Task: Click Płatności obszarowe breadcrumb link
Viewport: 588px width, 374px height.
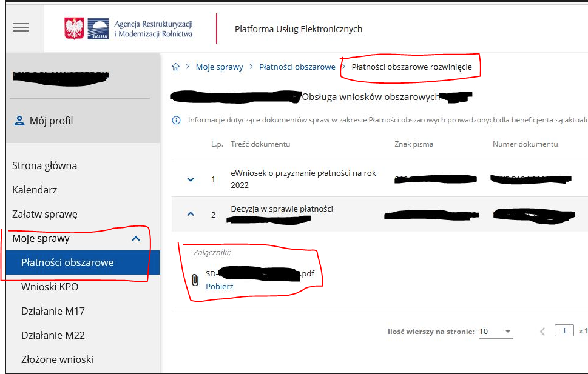Action: pyautogui.click(x=297, y=67)
